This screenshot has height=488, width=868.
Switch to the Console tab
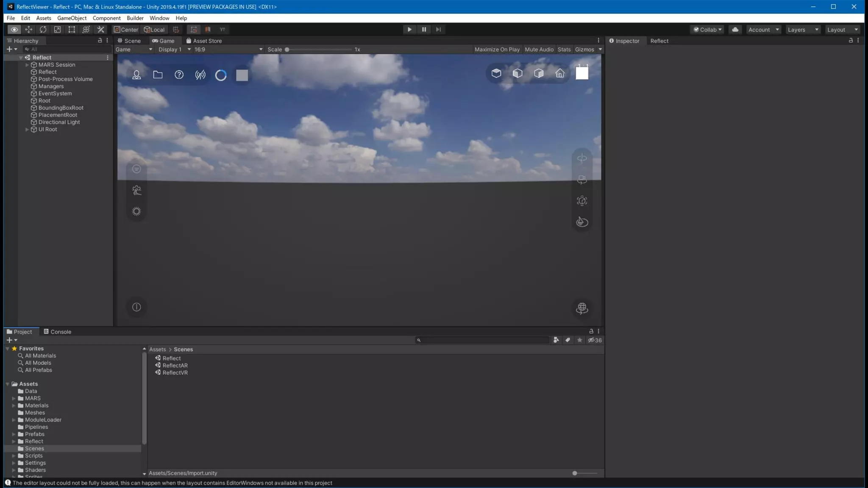57,332
